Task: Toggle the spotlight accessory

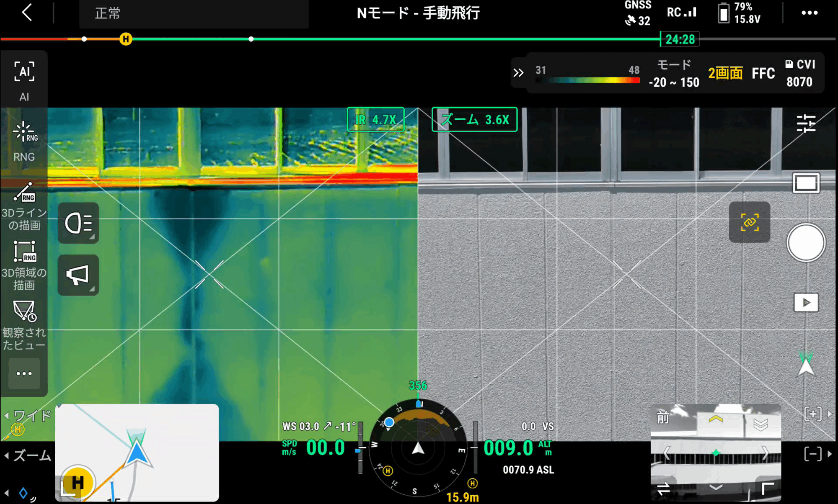Action: point(78,223)
